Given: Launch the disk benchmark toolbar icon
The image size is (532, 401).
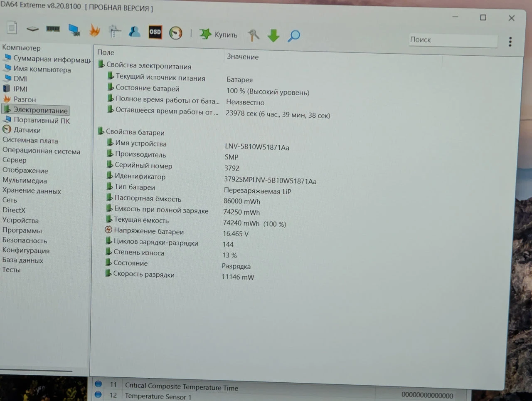Looking at the screenshot, I should pos(32,29).
